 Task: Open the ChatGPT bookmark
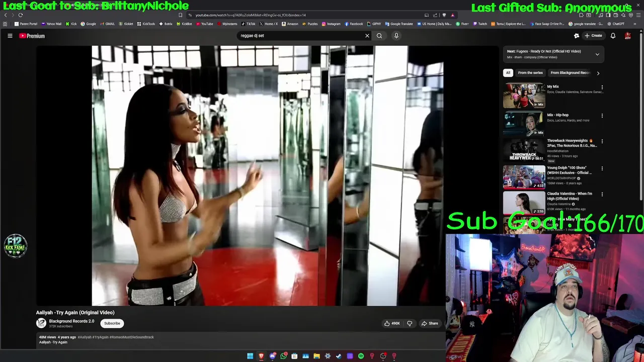[x=616, y=24]
